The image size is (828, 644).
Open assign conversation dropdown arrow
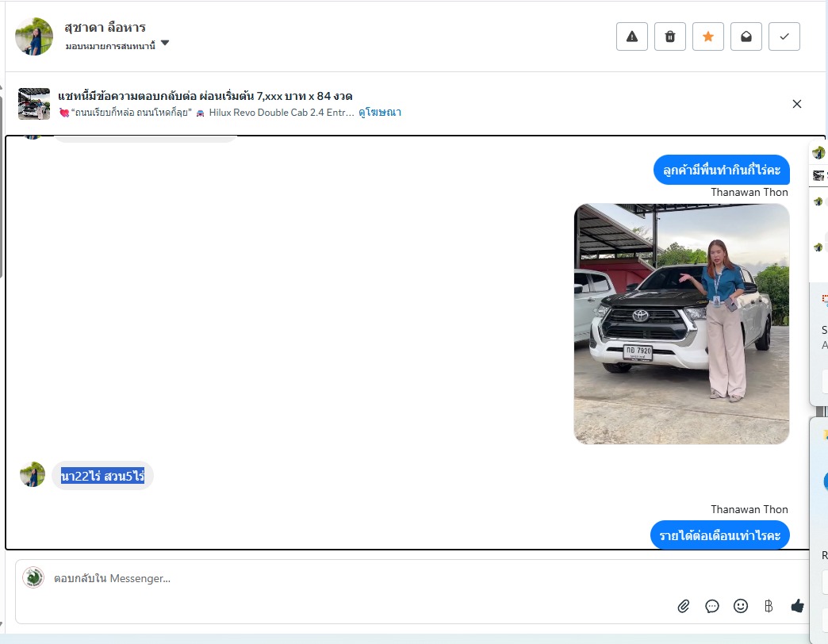pos(165,43)
